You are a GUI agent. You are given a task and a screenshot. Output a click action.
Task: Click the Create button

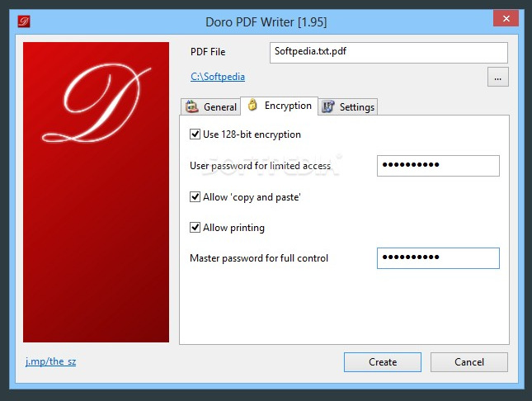pos(383,362)
